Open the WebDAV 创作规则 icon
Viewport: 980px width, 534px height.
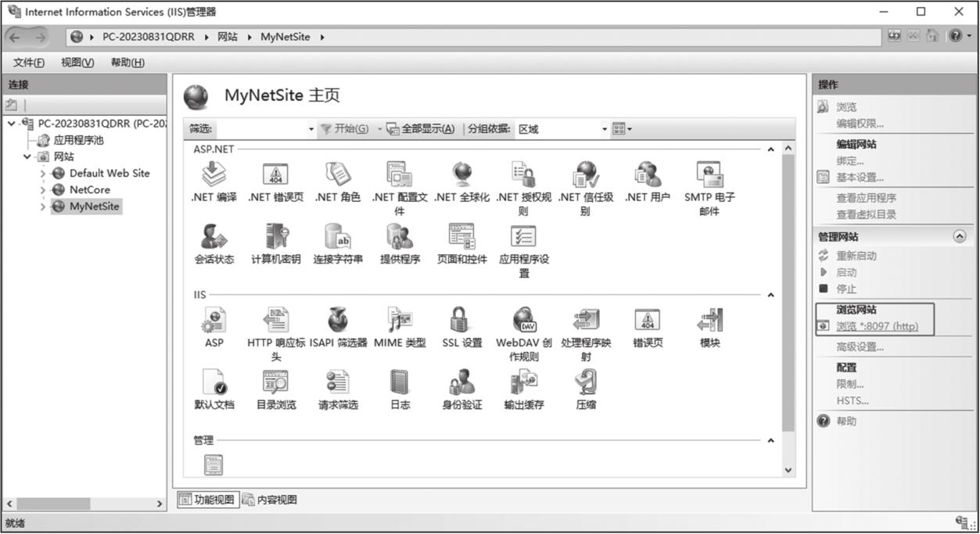pos(523,320)
